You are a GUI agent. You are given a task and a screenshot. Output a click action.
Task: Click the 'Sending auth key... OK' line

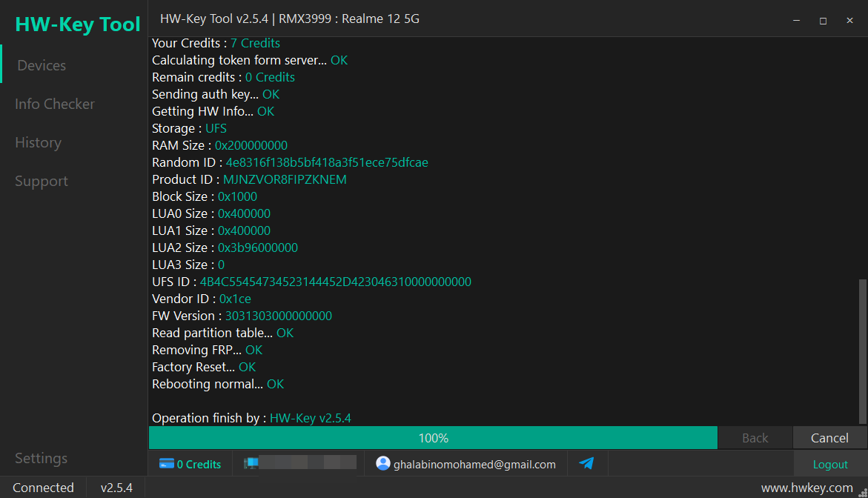pos(216,95)
